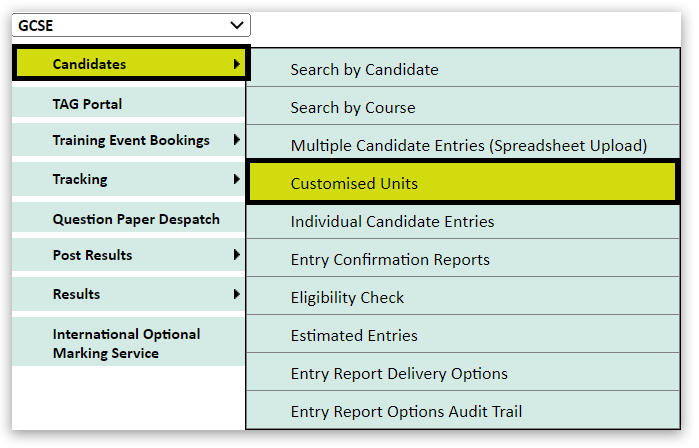Select the Candidates menu item
The image size is (699, 448).
click(90, 64)
